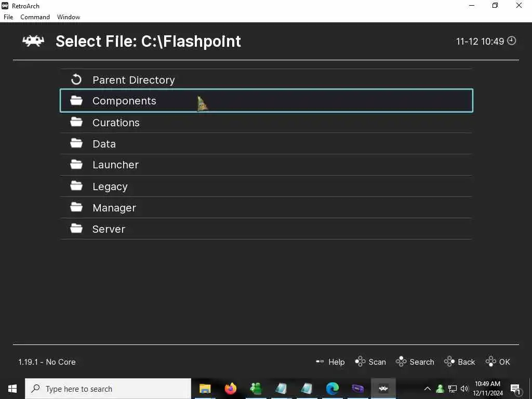Viewport: 532px width, 399px height.
Task: Open the Server folder entry
Action: (267, 229)
